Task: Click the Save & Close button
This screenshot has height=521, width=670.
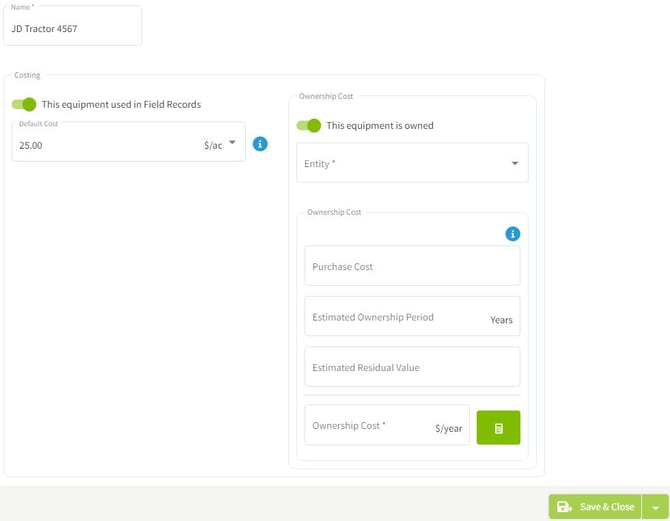Action: pyautogui.click(x=595, y=507)
